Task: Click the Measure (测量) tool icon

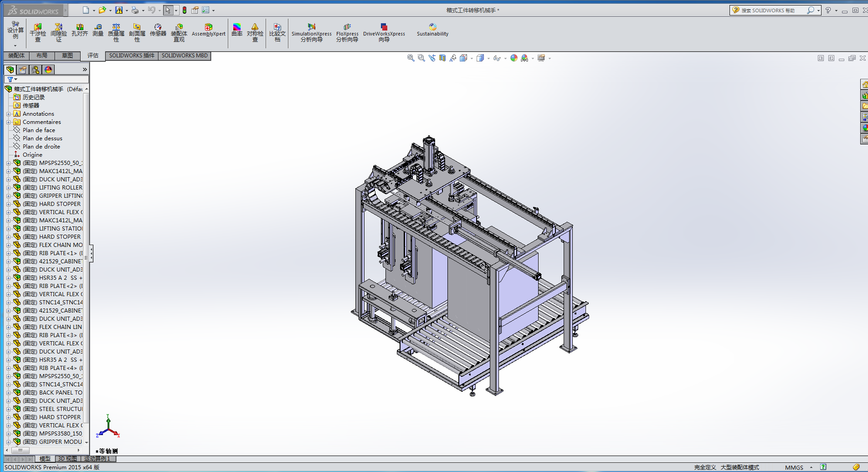Action: [98, 30]
